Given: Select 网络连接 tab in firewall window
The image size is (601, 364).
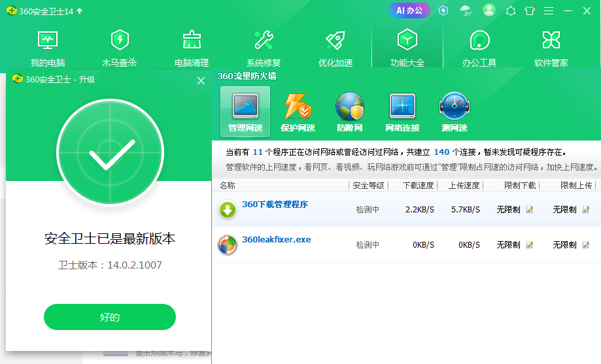Looking at the screenshot, I should (402, 112).
